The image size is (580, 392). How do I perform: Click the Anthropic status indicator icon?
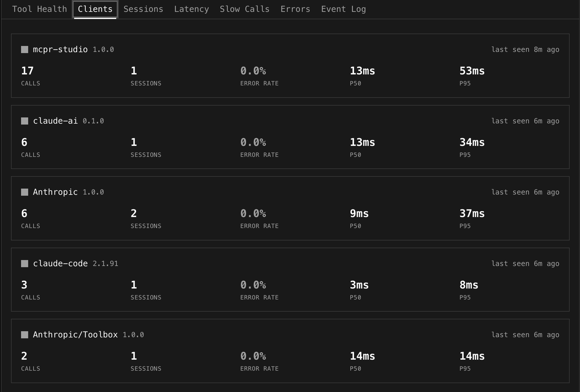(24, 192)
